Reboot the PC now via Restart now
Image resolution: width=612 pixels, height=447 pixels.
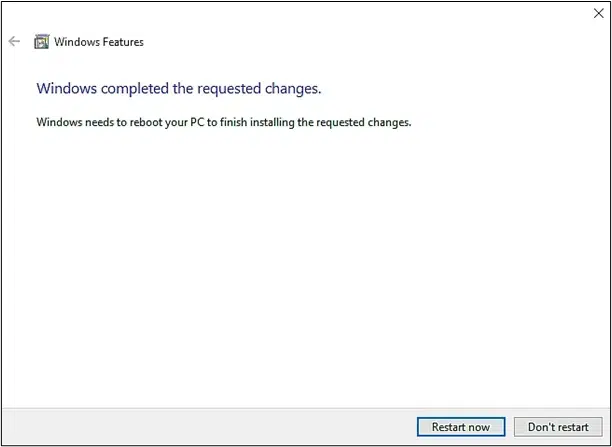[x=461, y=427]
